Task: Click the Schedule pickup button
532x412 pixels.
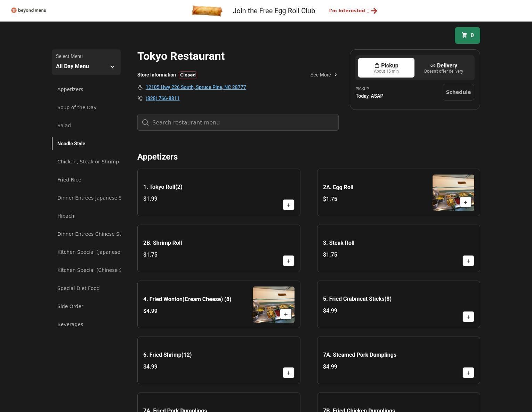Action: (458, 92)
